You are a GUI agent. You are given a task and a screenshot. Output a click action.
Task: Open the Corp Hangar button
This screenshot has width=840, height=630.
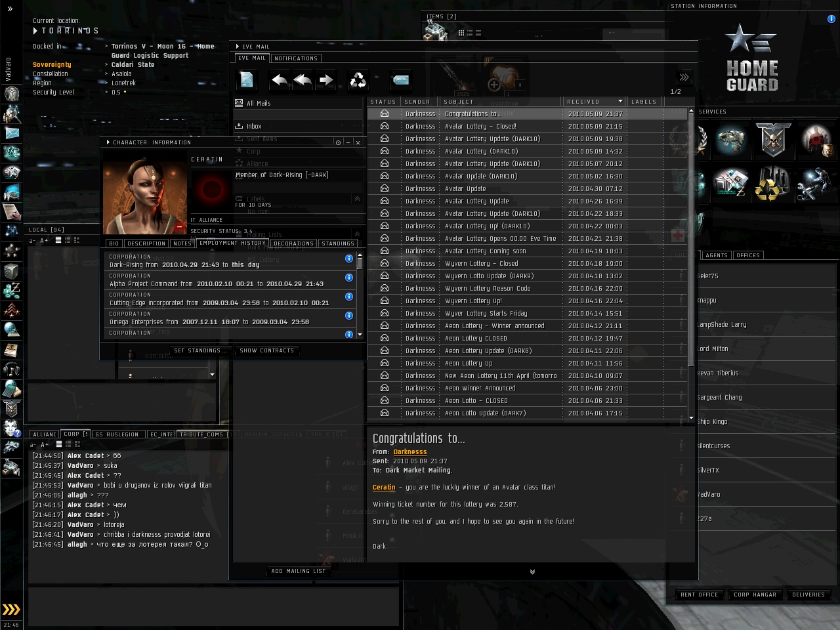pyautogui.click(x=755, y=595)
